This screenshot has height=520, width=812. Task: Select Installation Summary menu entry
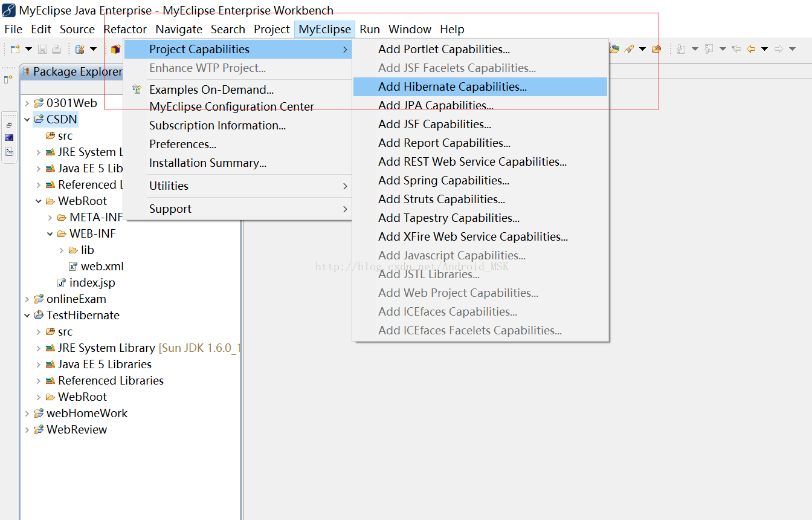coord(238,163)
